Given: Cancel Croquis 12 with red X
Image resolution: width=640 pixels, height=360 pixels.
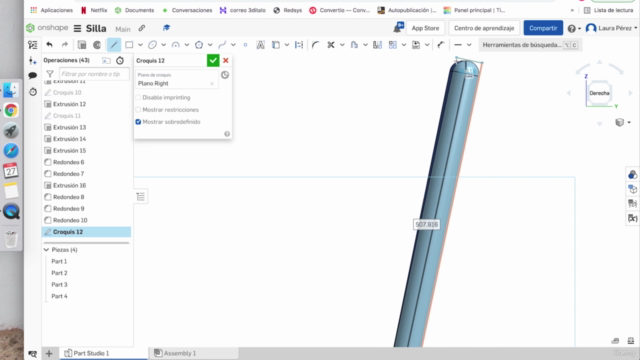Looking at the screenshot, I should pyautogui.click(x=226, y=60).
